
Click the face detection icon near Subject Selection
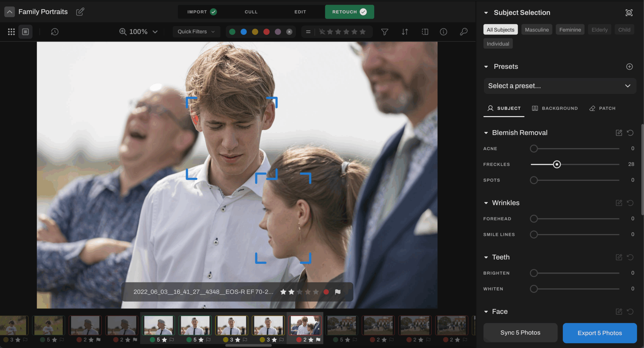[x=629, y=13]
